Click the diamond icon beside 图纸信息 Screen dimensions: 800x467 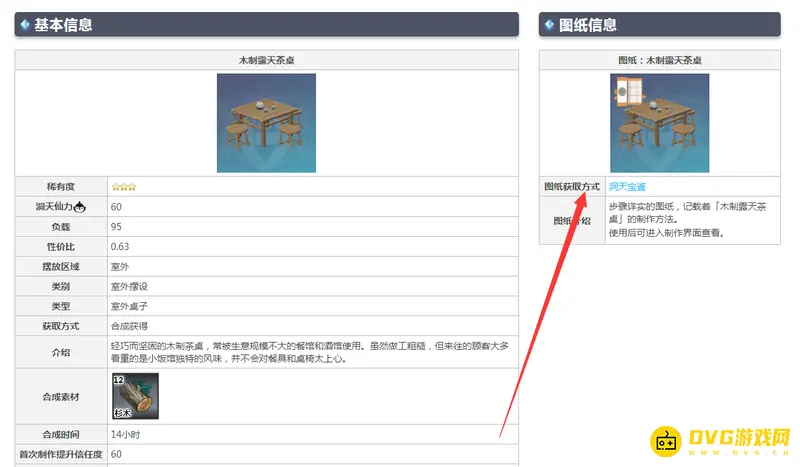tap(549, 24)
